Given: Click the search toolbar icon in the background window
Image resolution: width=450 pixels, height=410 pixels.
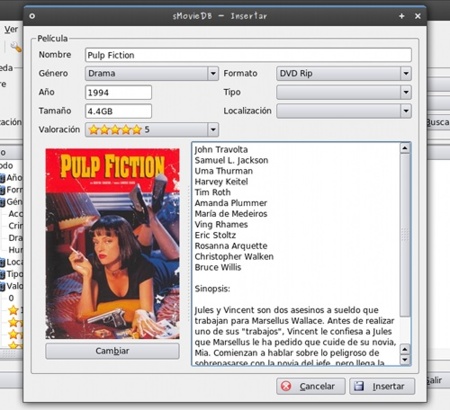Looking at the screenshot, I should [x=16, y=47].
